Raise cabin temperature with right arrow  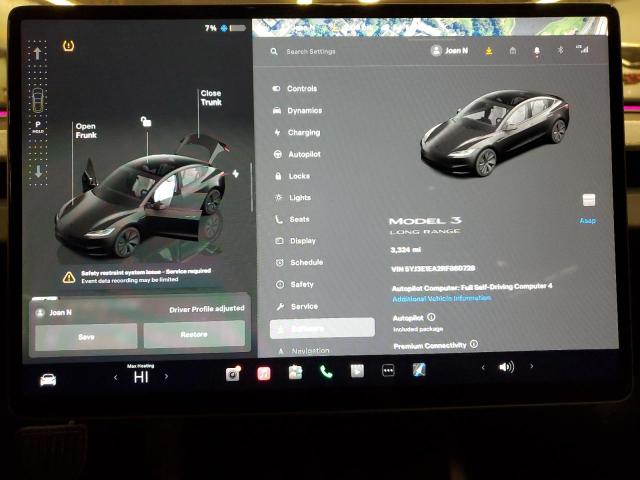point(166,376)
